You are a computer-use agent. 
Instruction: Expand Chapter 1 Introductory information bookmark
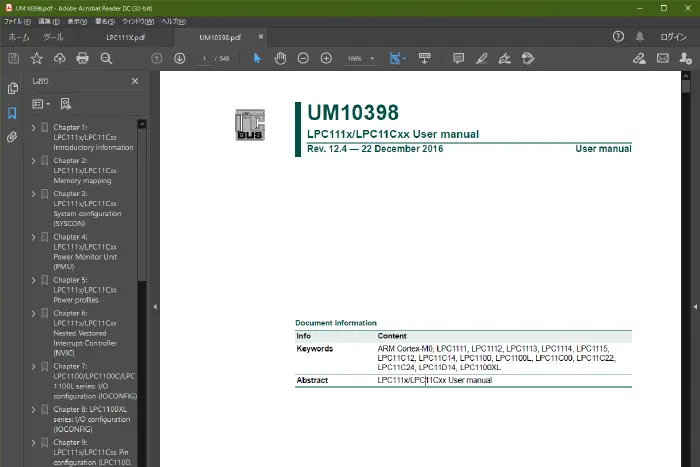tap(33, 128)
